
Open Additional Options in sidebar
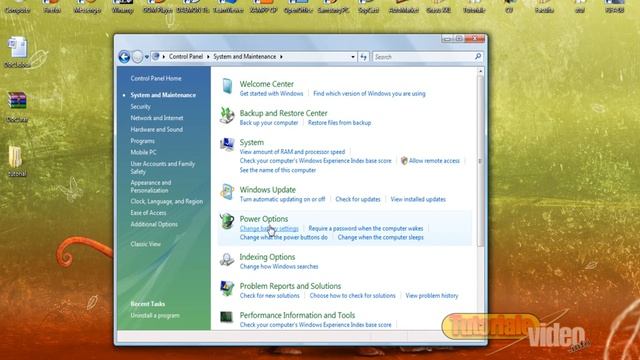pyautogui.click(x=154, y=224)
